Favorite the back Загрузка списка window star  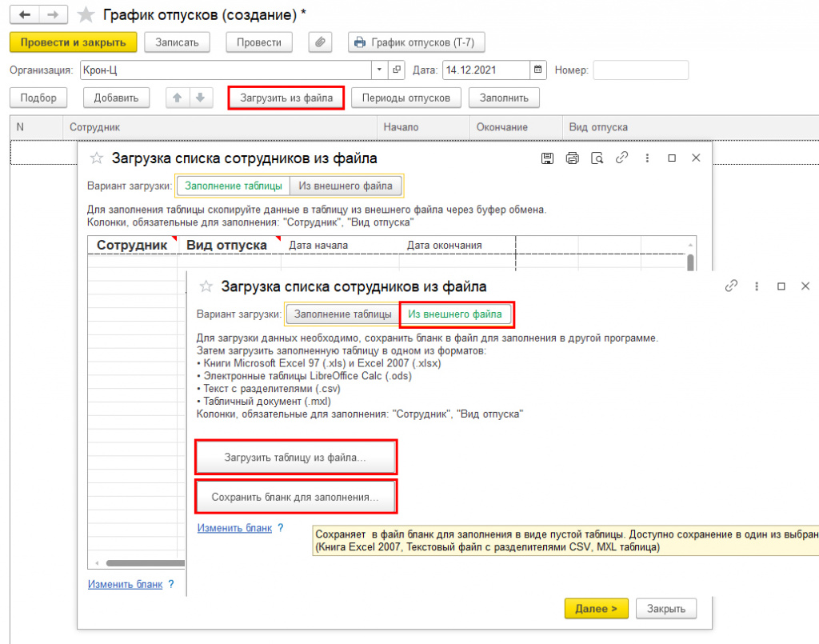(97, 158)
